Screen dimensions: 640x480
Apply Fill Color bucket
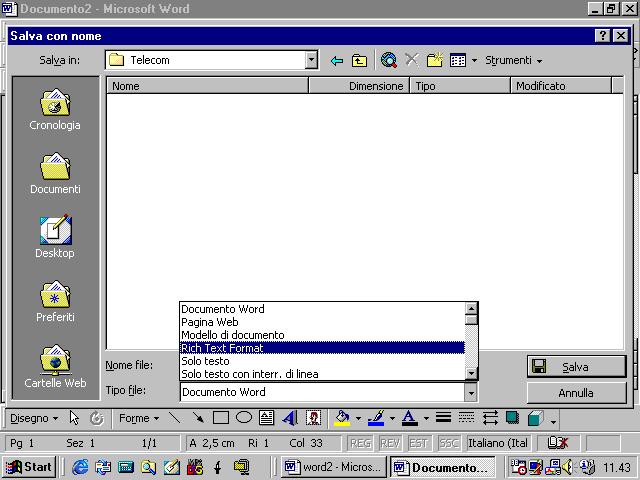[342, 418]
